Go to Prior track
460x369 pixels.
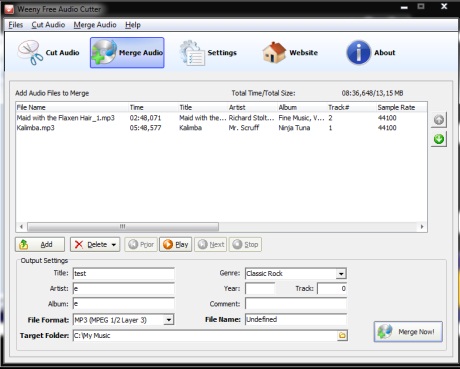pyautogui.click(x=141, y=244)
